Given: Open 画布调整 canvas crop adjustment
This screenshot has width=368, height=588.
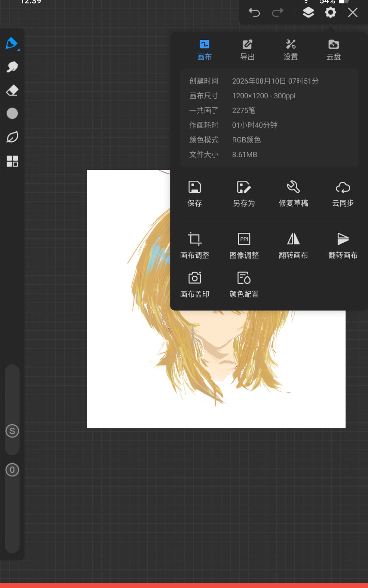Looking at the screenshot, I should click(x=195, y=246).
